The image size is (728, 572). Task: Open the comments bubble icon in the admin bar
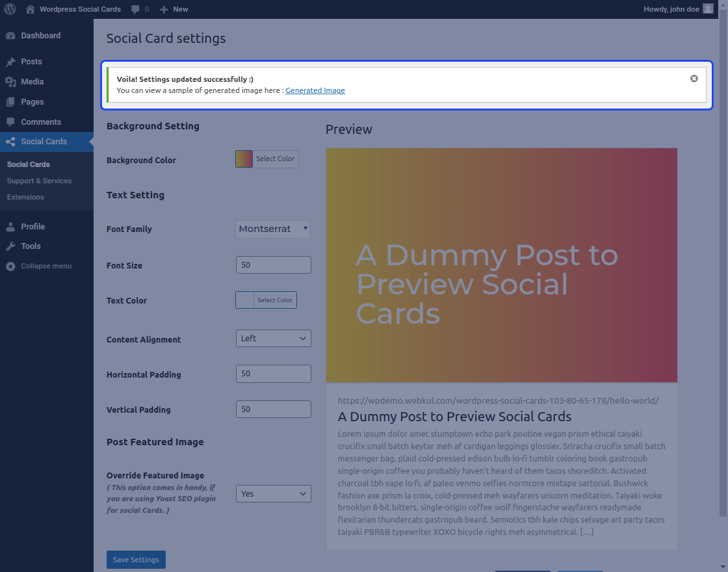[135, 9]
